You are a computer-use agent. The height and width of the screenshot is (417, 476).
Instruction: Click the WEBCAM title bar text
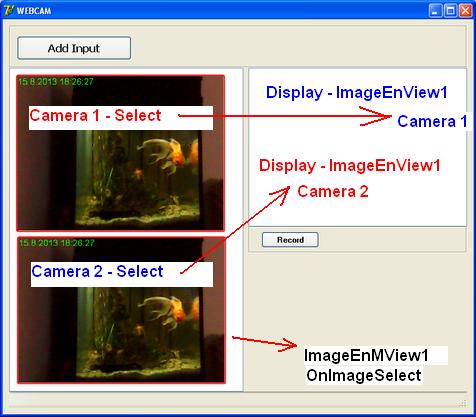[x=34, y=11]
